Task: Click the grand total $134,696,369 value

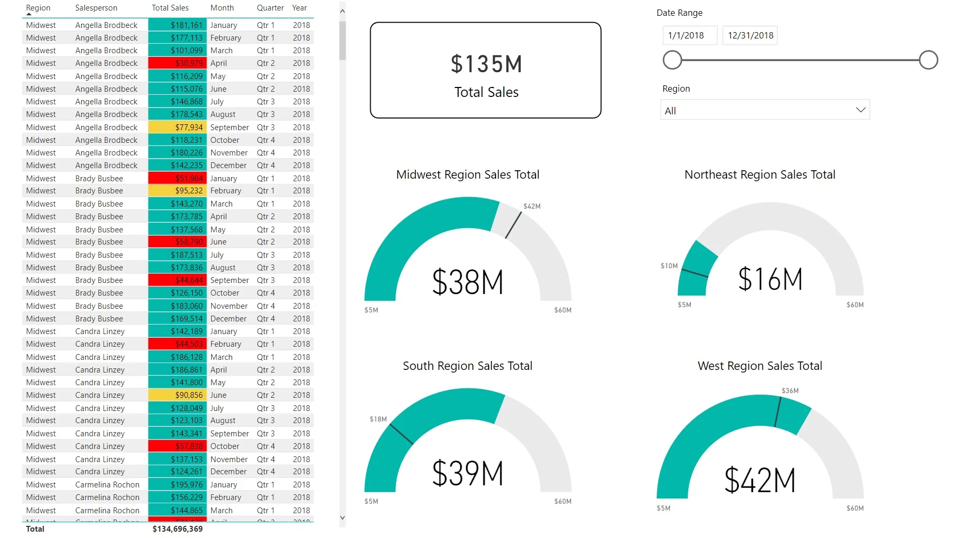Action: [177, 529]
